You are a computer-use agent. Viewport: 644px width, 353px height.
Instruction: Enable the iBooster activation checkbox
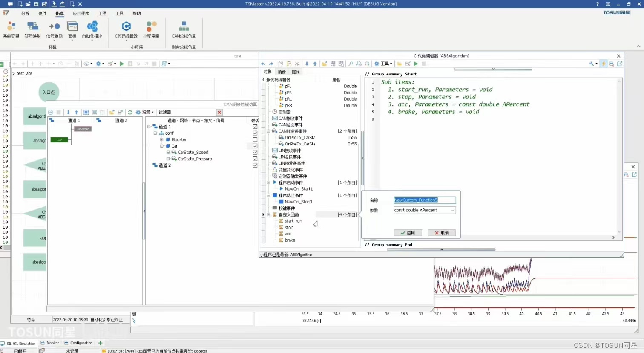(x=255, y=139)
